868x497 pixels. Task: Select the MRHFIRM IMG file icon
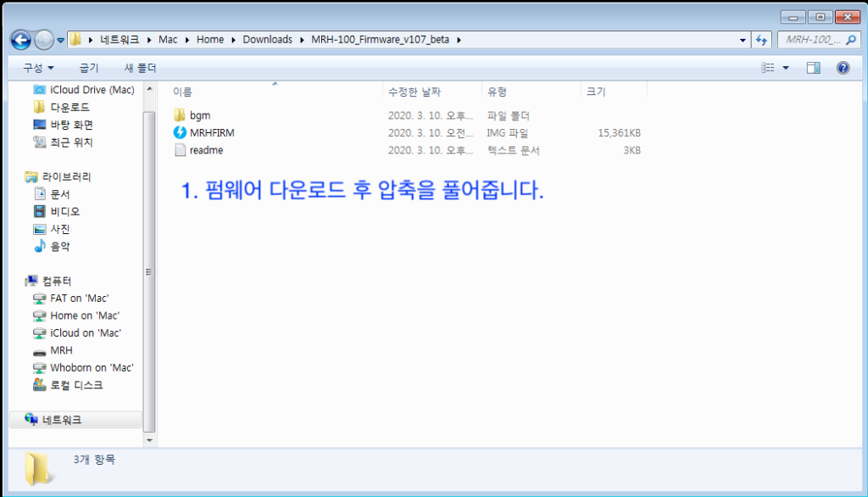click(180, 133)
